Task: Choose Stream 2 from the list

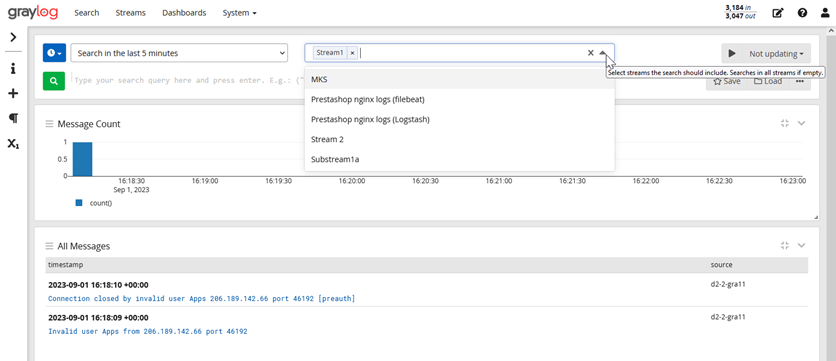Action: 460,139
